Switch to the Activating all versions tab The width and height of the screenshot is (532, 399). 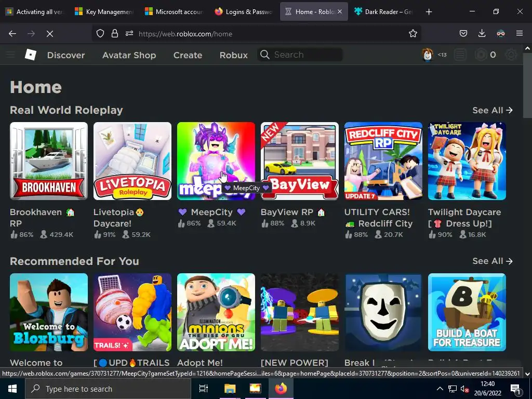(35, 12)
